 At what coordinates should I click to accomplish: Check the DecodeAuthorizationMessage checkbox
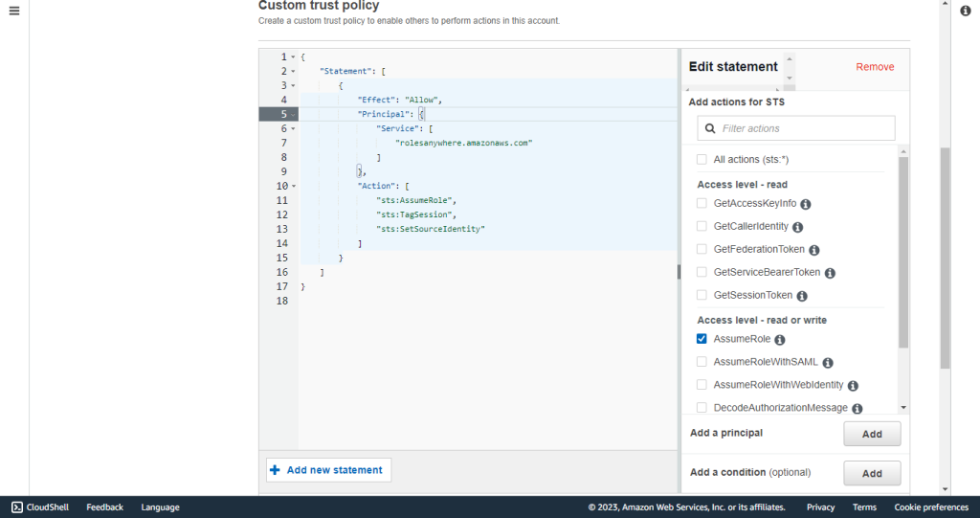pos(702,407)
